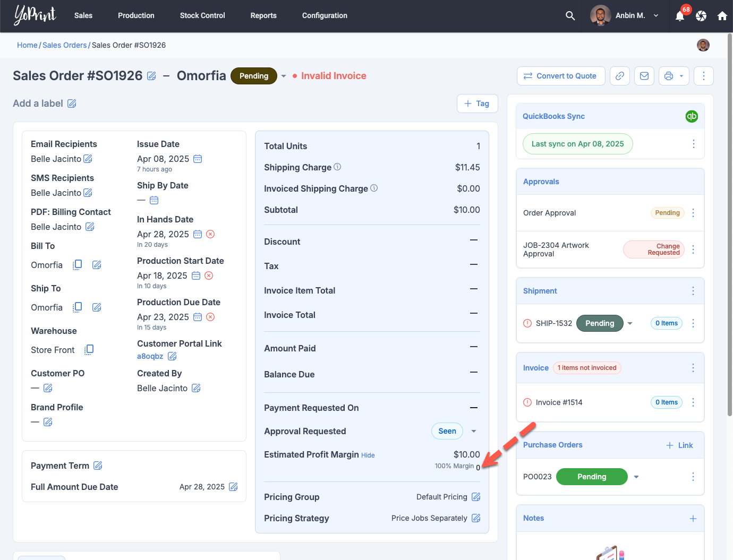
Task: Open the Stock Control menu
Action: [202, 16]
